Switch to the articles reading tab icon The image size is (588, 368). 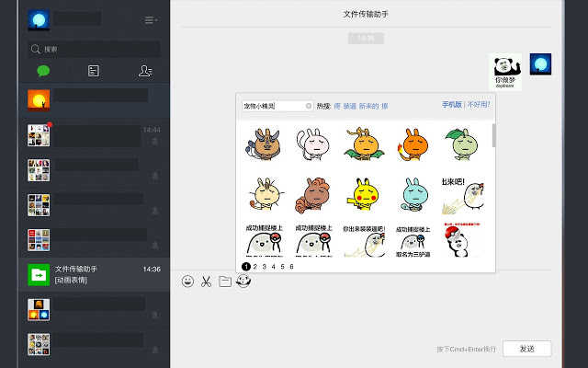pyautogui.click(x=94, y=71)
